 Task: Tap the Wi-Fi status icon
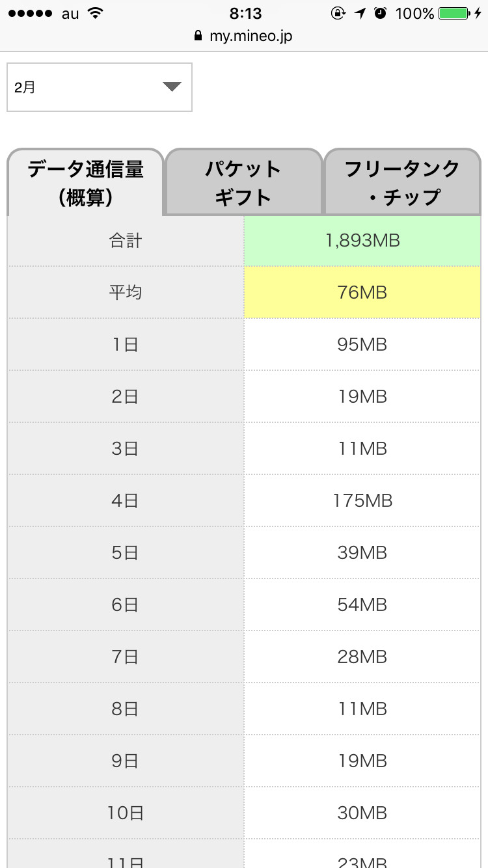96,14
